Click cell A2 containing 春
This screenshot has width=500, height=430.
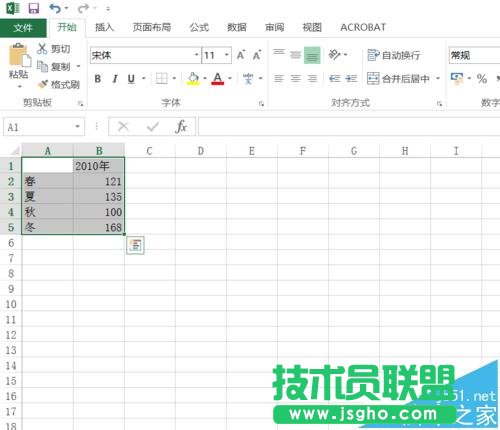(x=48, y=181)
